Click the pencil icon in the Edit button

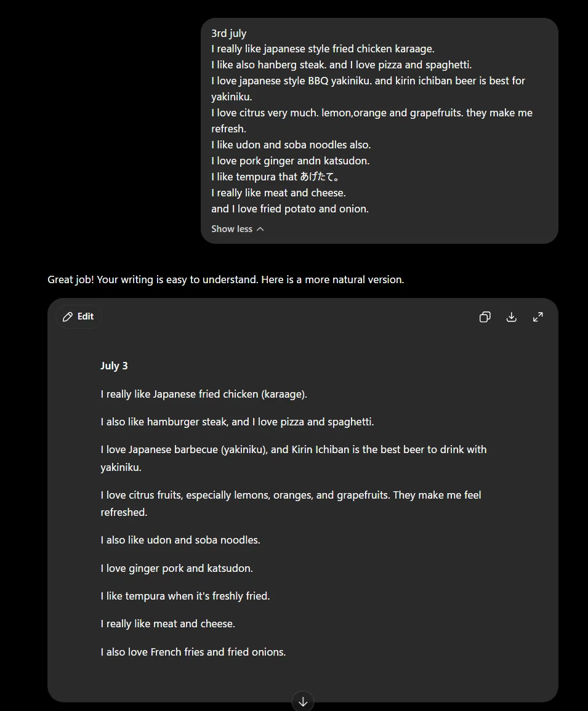[68, 316]
